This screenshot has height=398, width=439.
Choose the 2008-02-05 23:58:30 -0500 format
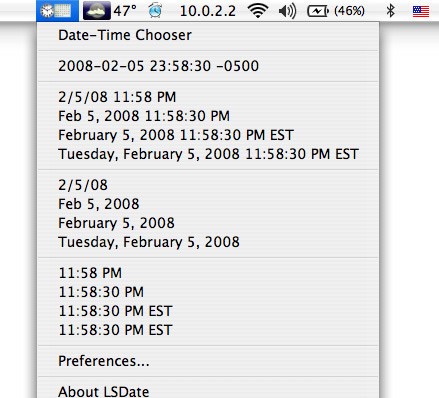point(208,66)
